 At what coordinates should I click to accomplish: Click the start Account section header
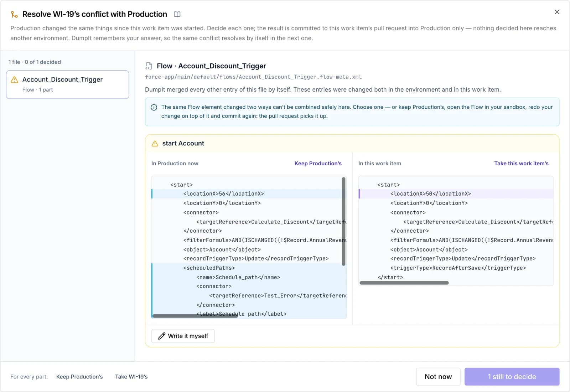pos(352,143)
